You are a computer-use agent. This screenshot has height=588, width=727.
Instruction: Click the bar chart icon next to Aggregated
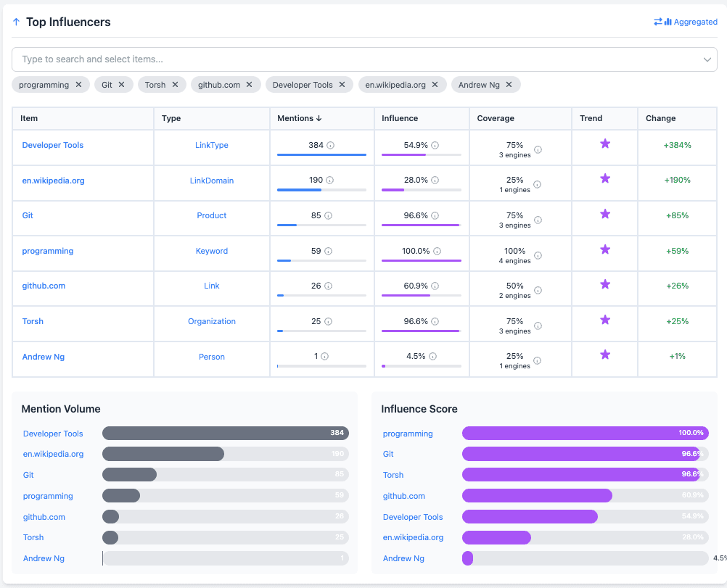(x=668, y=22)
